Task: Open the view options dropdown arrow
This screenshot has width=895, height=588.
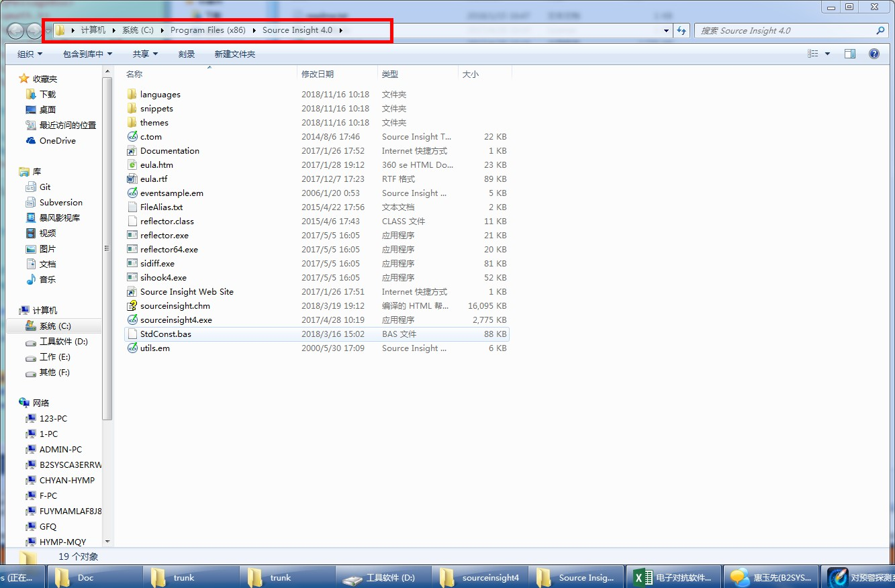Action: [x=827, y=54]
